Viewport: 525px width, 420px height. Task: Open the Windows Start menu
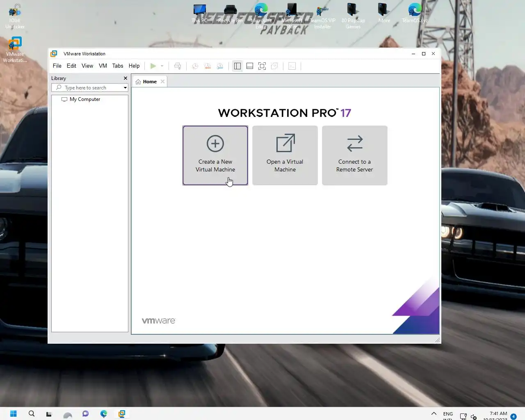(x=14, y=413)
